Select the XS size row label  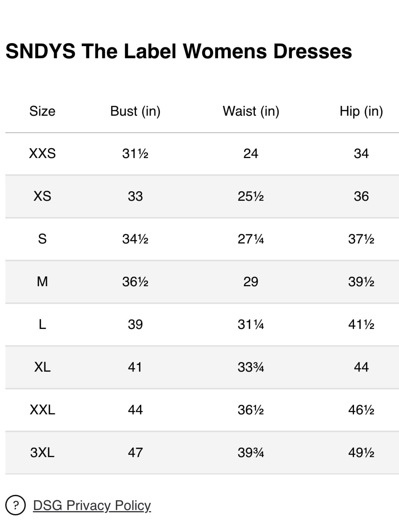[x=42, y=196]
